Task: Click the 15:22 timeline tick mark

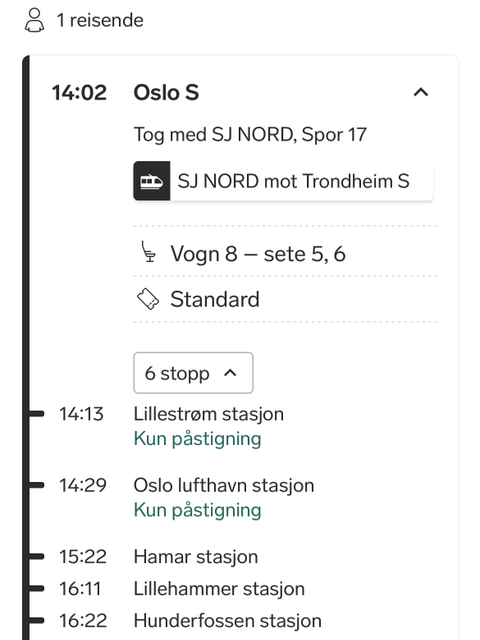Action: click(x=36, y=556)
